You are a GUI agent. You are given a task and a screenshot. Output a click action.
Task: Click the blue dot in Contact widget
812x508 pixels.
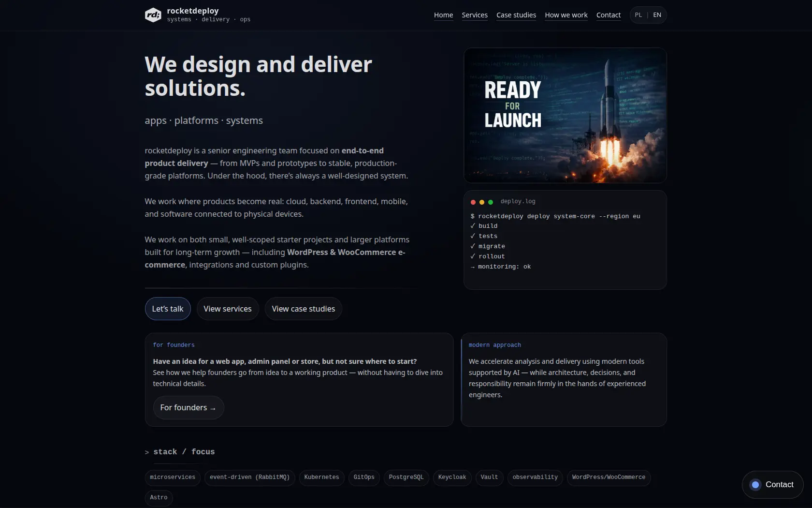click(755, 485)
